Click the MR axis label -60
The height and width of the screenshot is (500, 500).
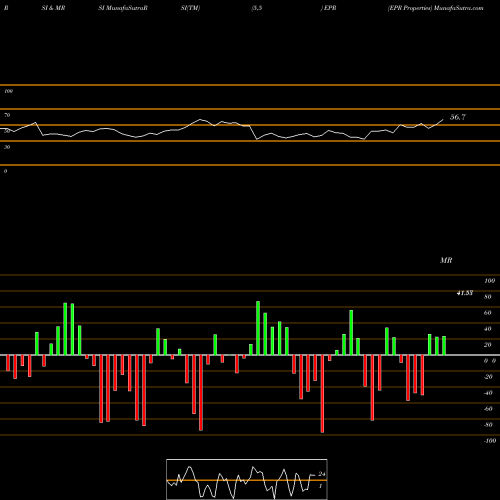[488, 409]
